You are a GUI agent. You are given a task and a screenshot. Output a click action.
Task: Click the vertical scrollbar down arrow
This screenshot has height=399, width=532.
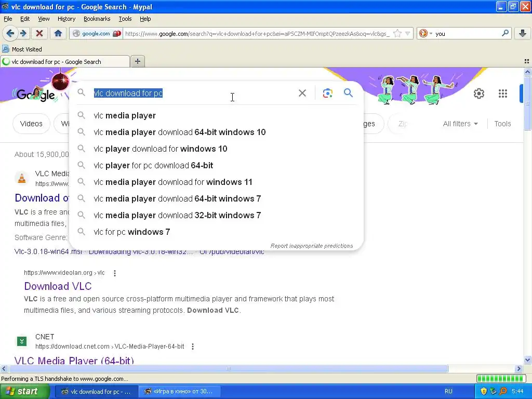coord(527,360)
